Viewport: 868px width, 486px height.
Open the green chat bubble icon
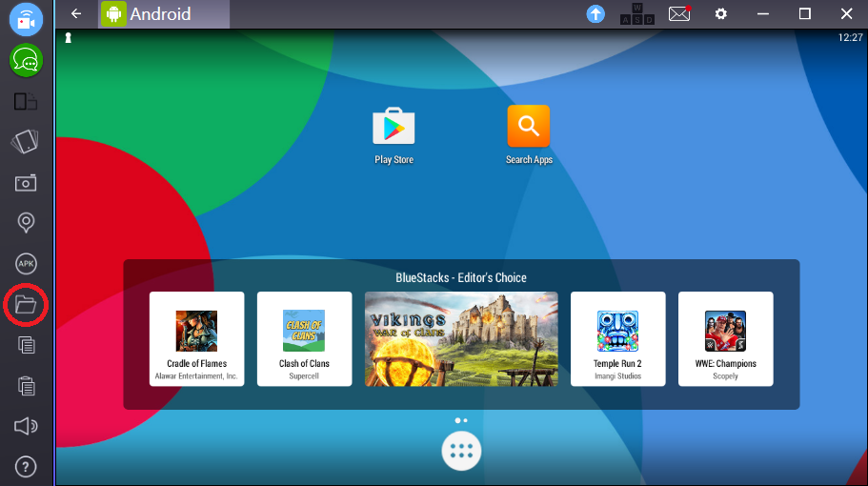pos(26,61)
